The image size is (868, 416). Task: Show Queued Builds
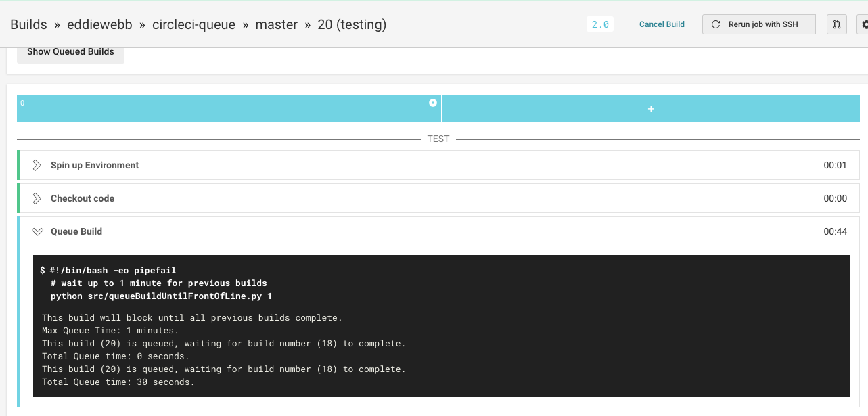point(70,52)
